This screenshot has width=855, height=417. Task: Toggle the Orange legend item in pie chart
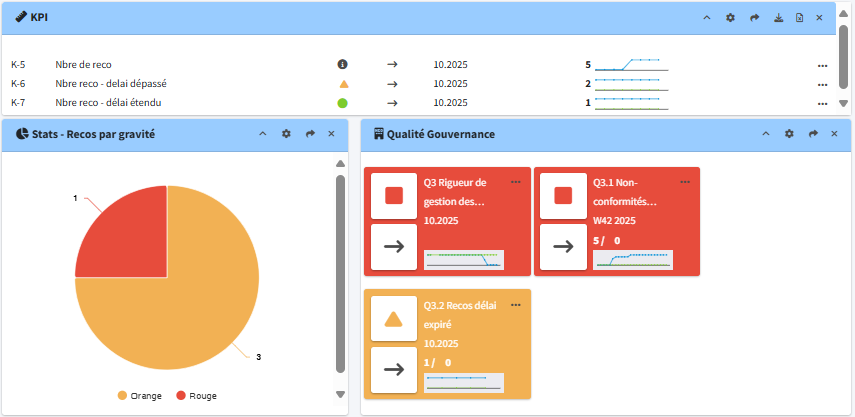(x=139, y=396)
